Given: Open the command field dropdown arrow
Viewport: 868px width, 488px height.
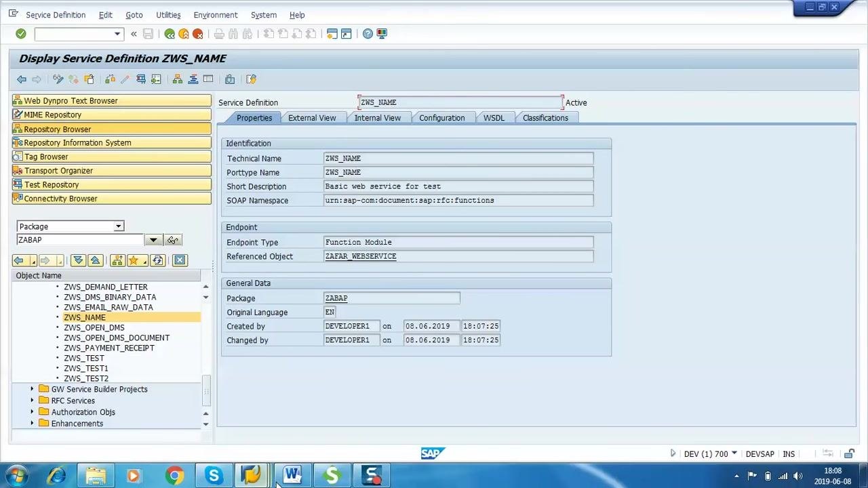Looking at the screenshot, I should [117, 34].
